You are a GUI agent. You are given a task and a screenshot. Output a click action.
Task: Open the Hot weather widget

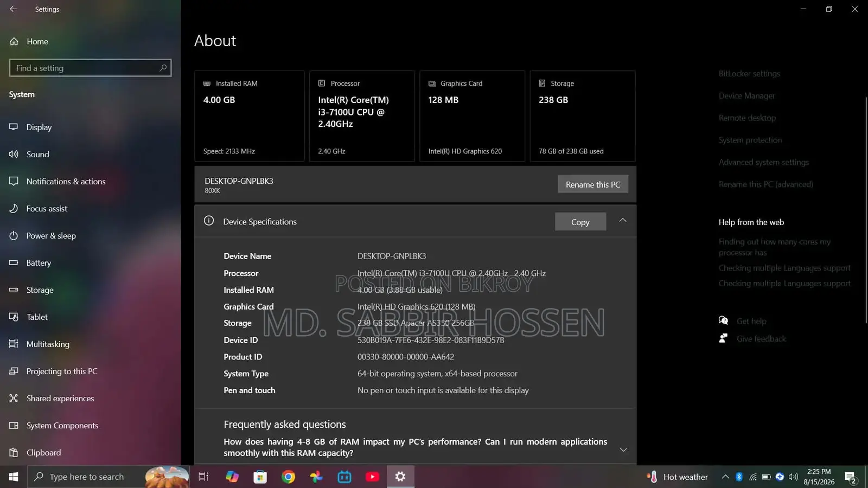[x=677, y=477]
